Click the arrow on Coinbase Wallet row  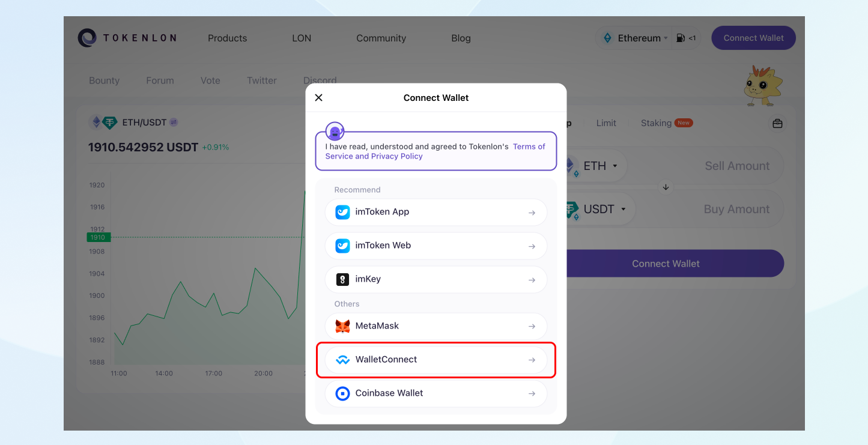(x=532, y=394)
